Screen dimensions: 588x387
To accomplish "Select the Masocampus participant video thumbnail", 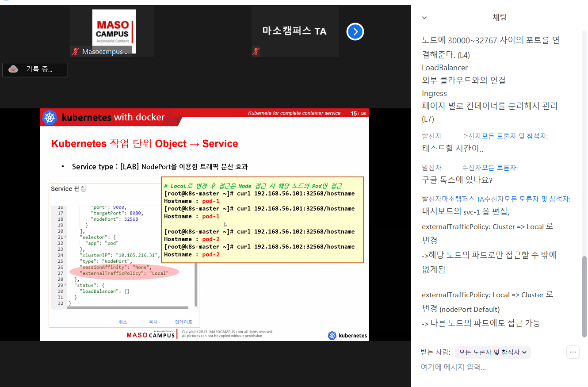I will 112,31.
